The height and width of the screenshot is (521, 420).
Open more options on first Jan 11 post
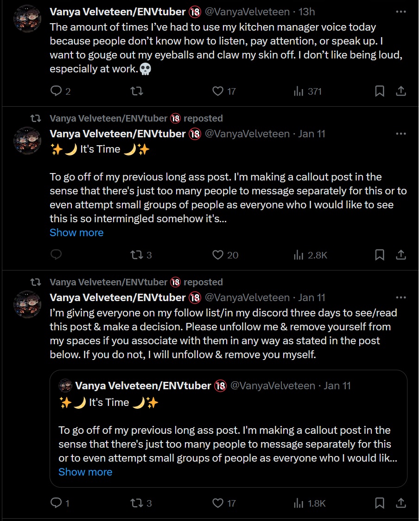point(401,134)
